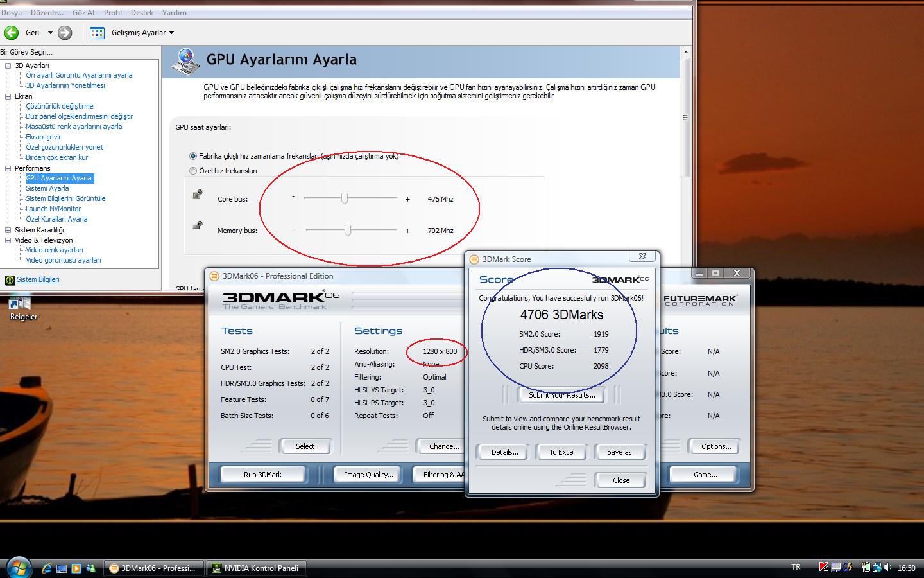Screen dimensions: 924x578
Task: Click the network tray icon
Action: 877,567
